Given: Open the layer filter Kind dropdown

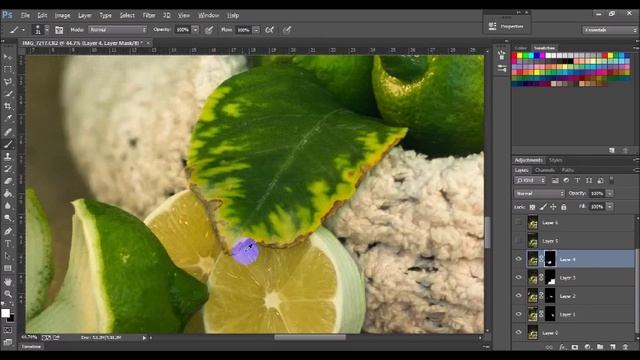Looking at the screenshot, I should click(x=530, y=180).
